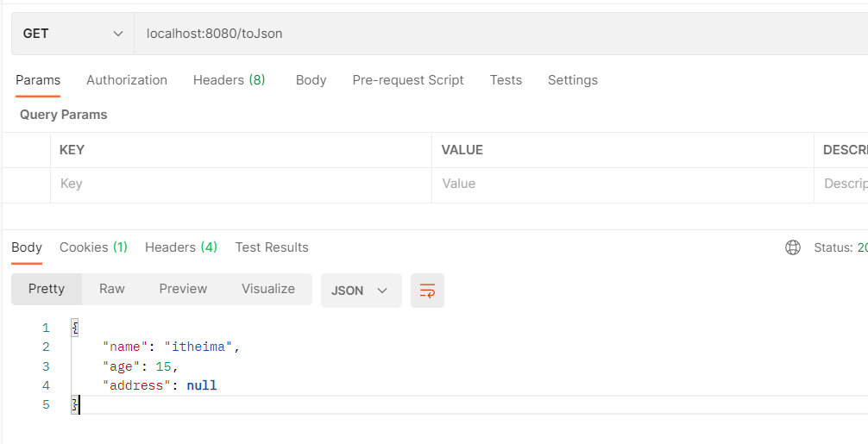Switch response view to Preview
Viewport: 868px width, 444px height.
point(183,289)
